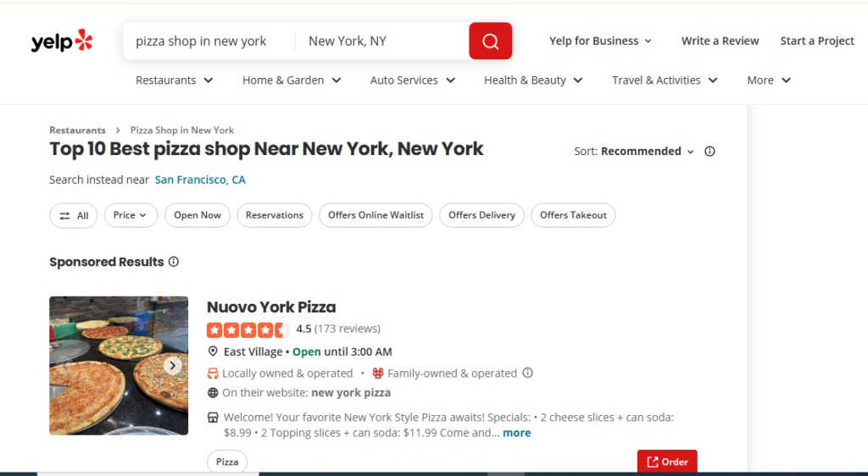This screenshot has height=476, width=868.
Task: Toggle the Open Now filter
Action: tap(198, 215)
